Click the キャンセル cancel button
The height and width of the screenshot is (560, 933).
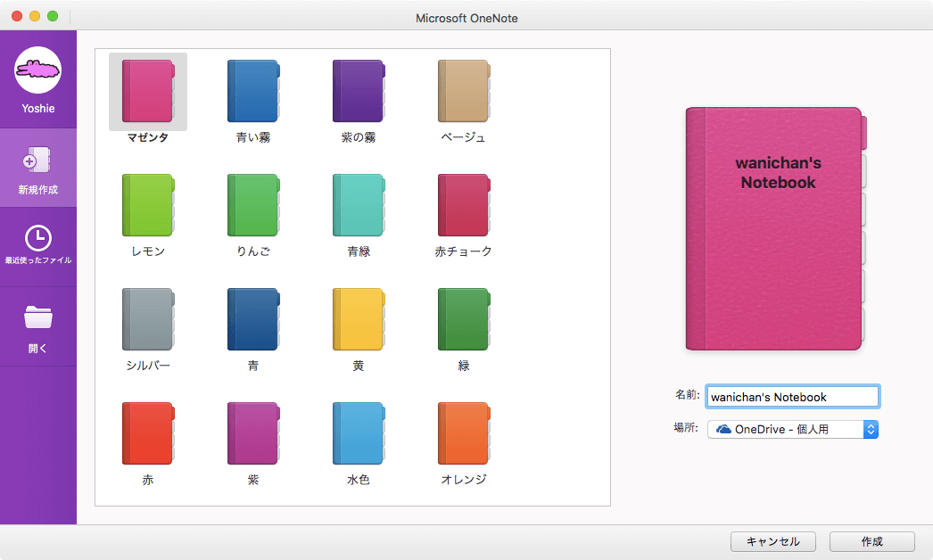[x=773, y=541]
